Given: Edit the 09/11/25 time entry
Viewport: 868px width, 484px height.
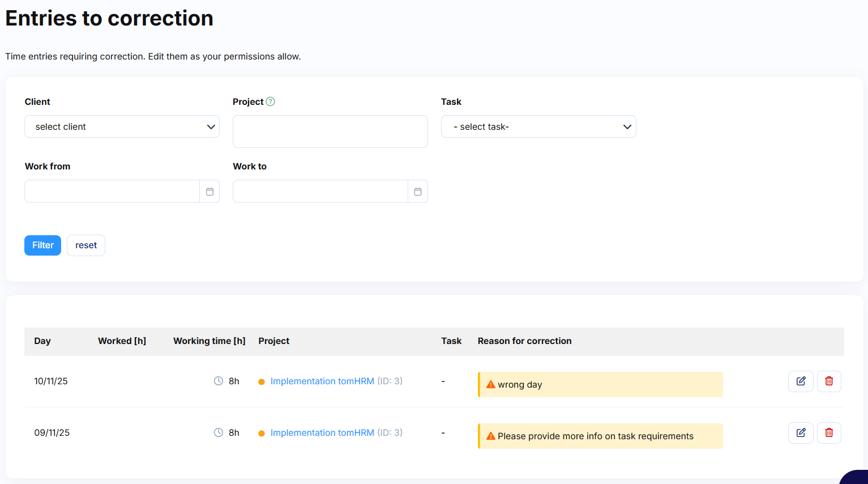Looking at the screenshot, I should [801, 433].
